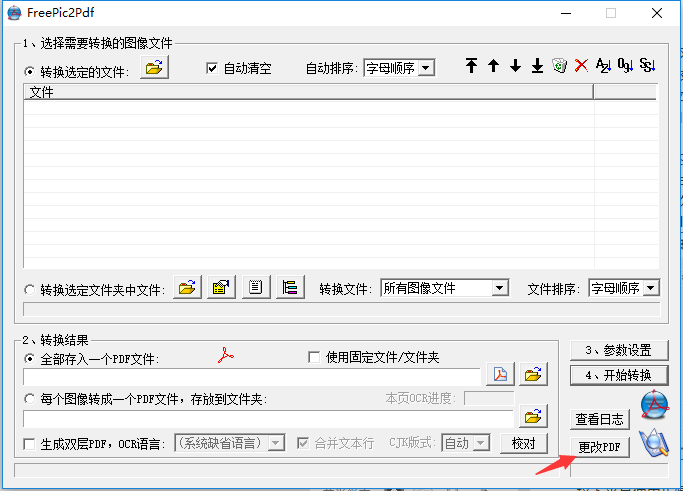This screenshot has height=491, width=683.
Task: Click the 查看日志 button
Action: click(600, 419)
